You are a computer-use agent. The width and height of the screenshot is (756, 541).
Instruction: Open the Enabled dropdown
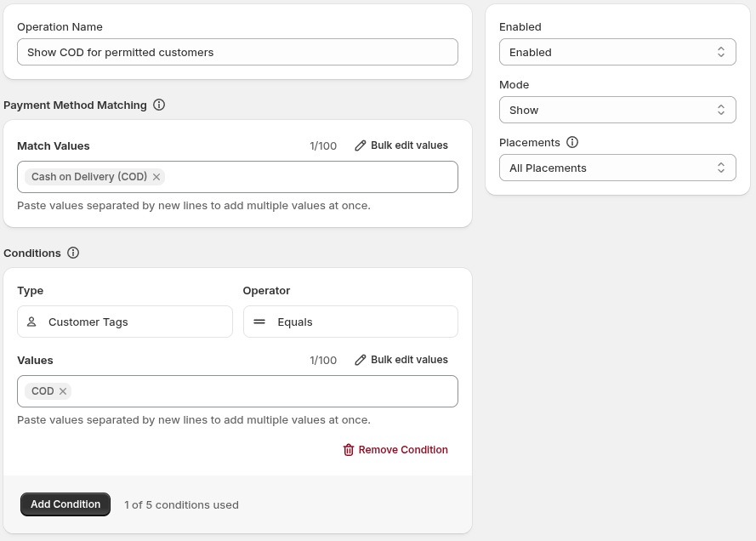(617, 52)
